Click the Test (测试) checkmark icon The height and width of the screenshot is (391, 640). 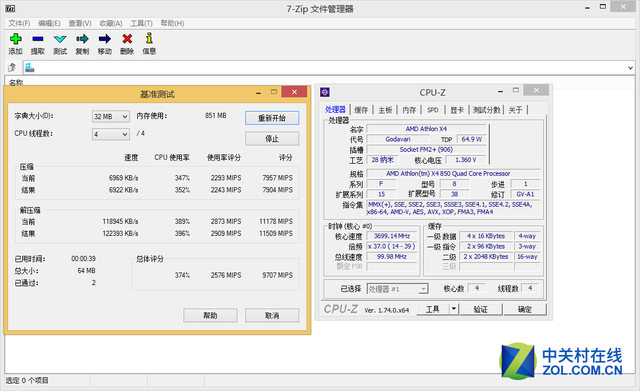60,39
